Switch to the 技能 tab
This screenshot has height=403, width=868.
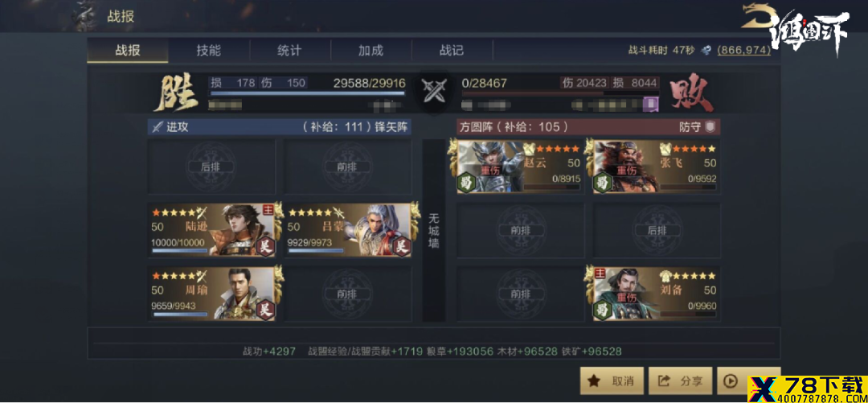point(209,51)
